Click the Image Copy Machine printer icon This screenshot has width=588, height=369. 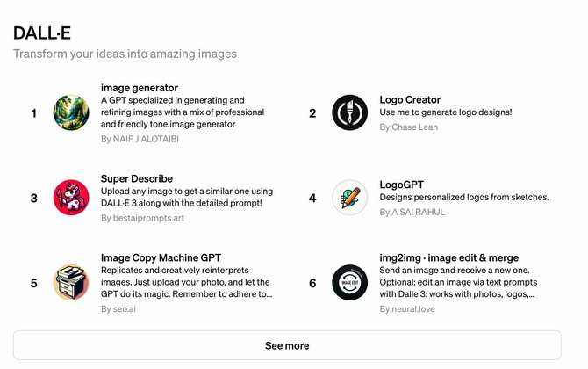71,282
